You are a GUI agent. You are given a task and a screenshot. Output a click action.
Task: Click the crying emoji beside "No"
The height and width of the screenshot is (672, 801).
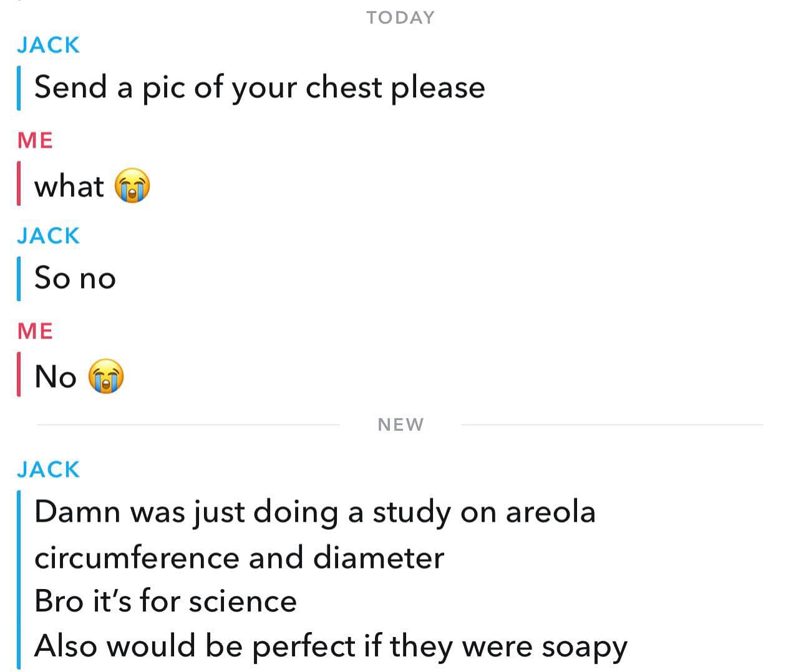click(106, 377)
